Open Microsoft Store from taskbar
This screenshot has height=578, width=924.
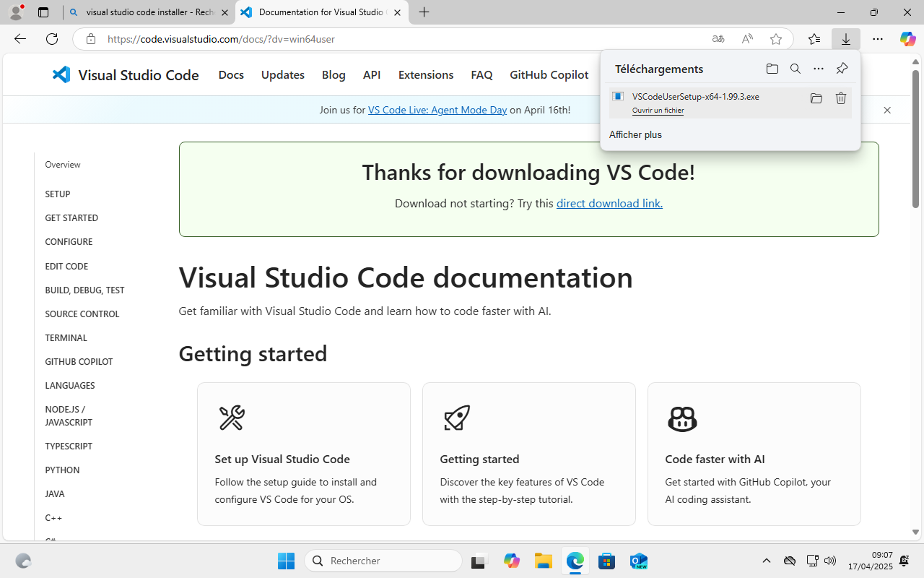click(606, 561)
